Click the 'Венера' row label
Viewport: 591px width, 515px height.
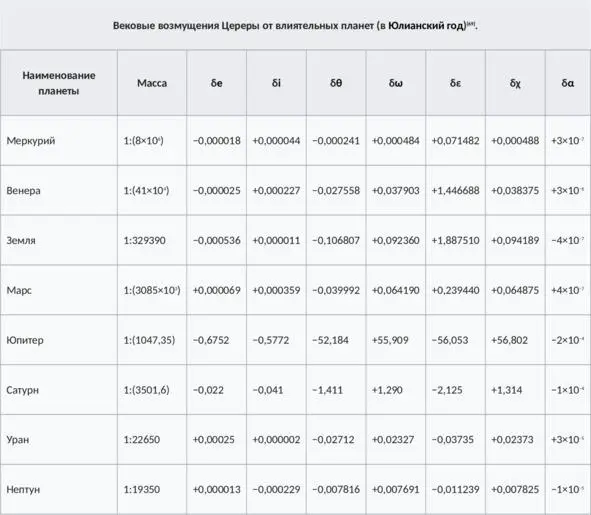pos(23,190)
